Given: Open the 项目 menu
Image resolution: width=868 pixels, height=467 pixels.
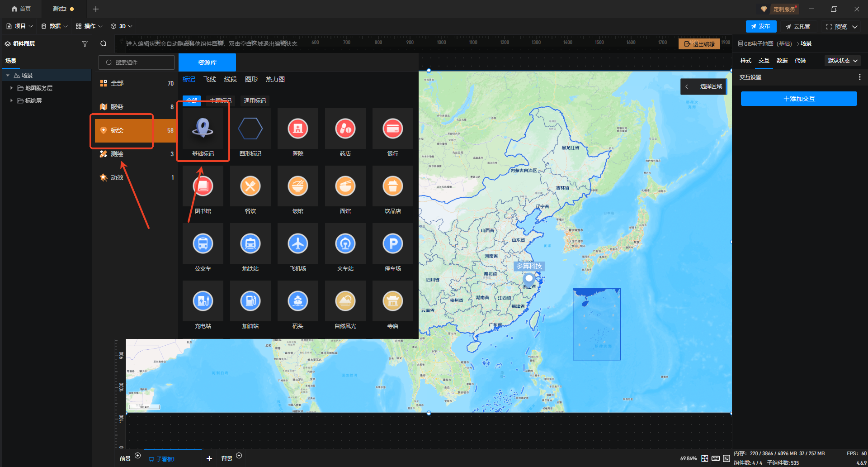Looking at the screenshot, I should [x=20, y=26].
